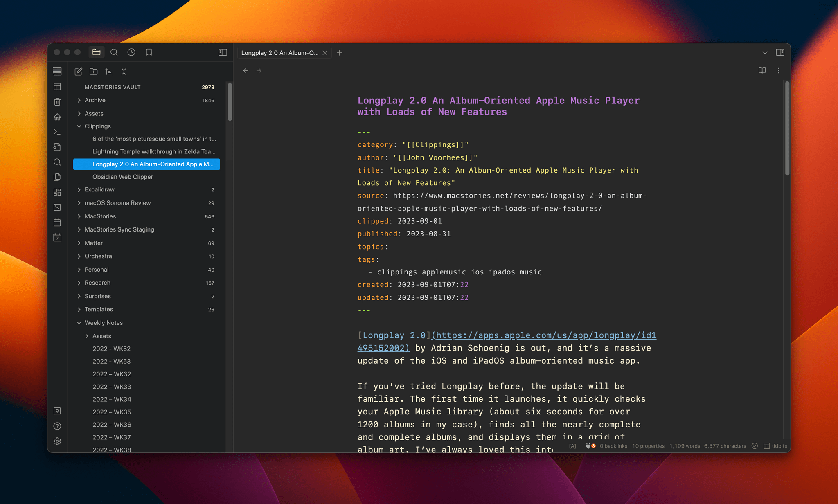Open the file explorer folder tab

(x=97, y=52)
